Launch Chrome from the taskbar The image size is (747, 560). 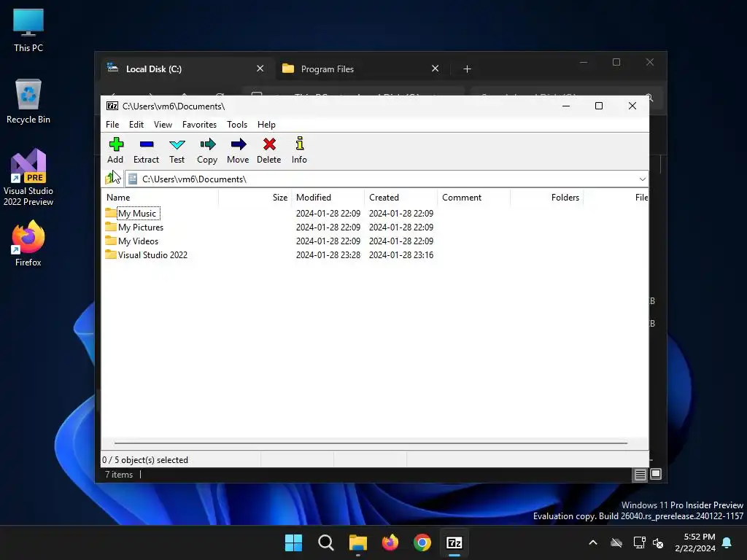[x=422, y=542]
